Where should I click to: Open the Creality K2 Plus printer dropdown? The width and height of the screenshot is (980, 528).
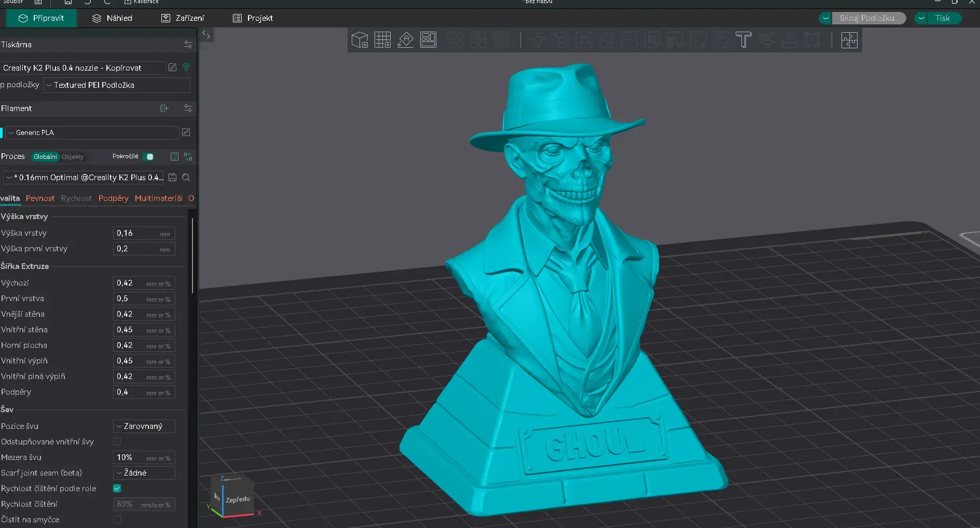[x=83, y=68]
